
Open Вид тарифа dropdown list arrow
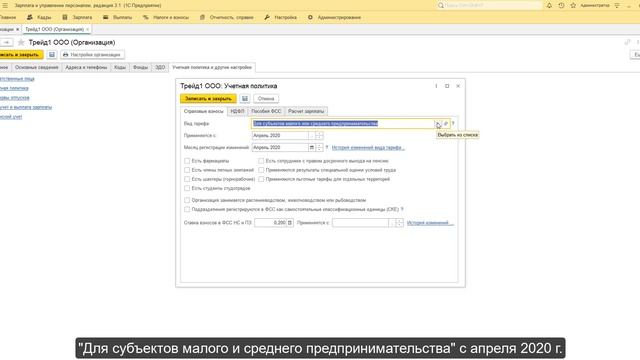coord(438,124)
